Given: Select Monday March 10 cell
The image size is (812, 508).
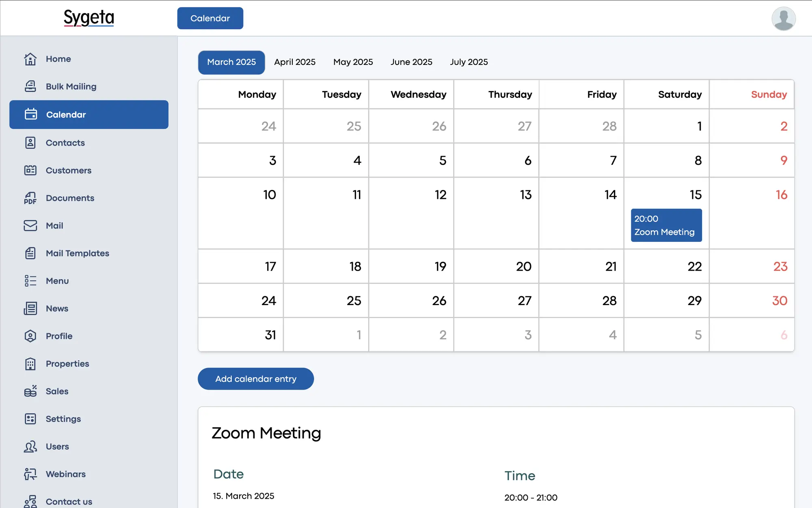Looking at the screenshot, I should click(241, 213).
